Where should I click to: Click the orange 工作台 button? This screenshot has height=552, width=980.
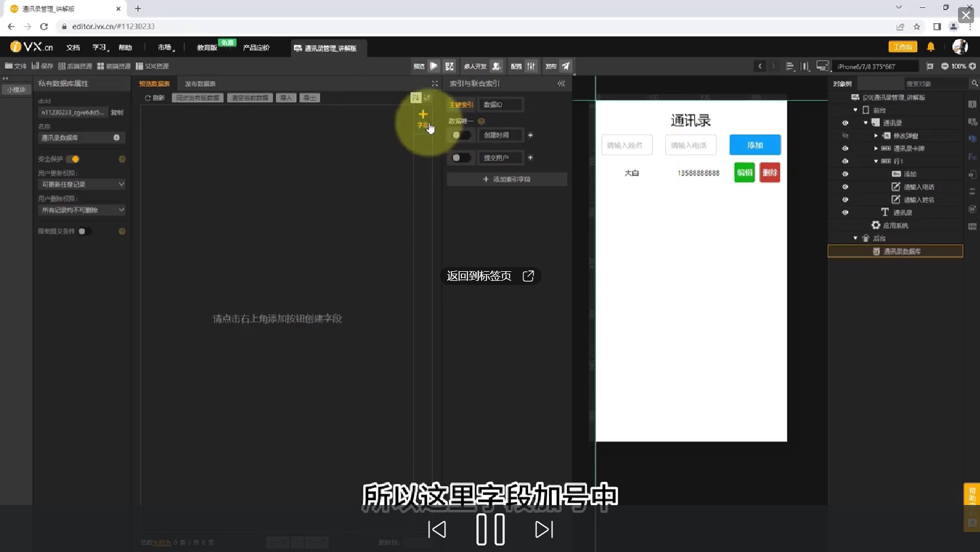[903, 47]
